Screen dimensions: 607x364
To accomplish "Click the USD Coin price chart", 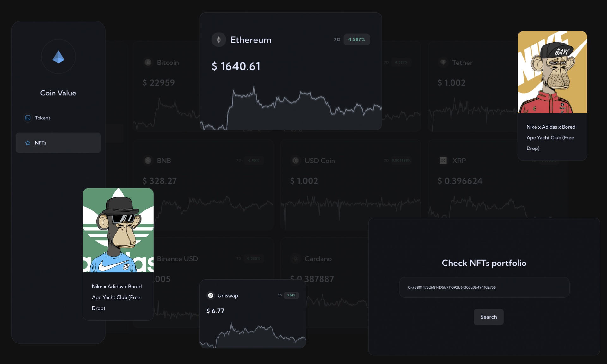I will [351, 212].
